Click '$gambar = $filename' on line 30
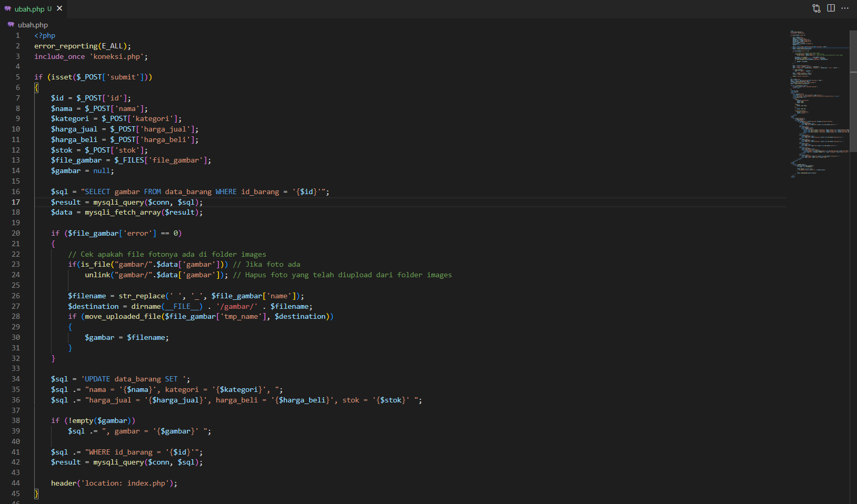Image resolution: width=857 pixels, height=504 pixels. coord(125,338)
